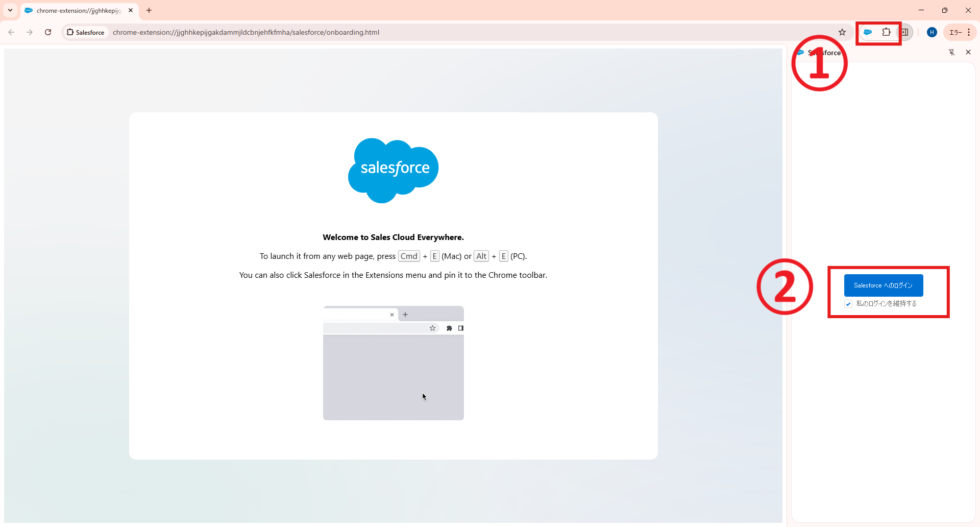Click the address bar URL
980x527 pixels.
(x=246, y=32)
